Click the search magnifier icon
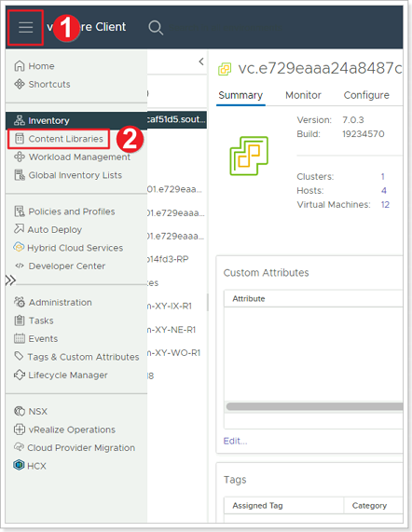 [156, 27]
